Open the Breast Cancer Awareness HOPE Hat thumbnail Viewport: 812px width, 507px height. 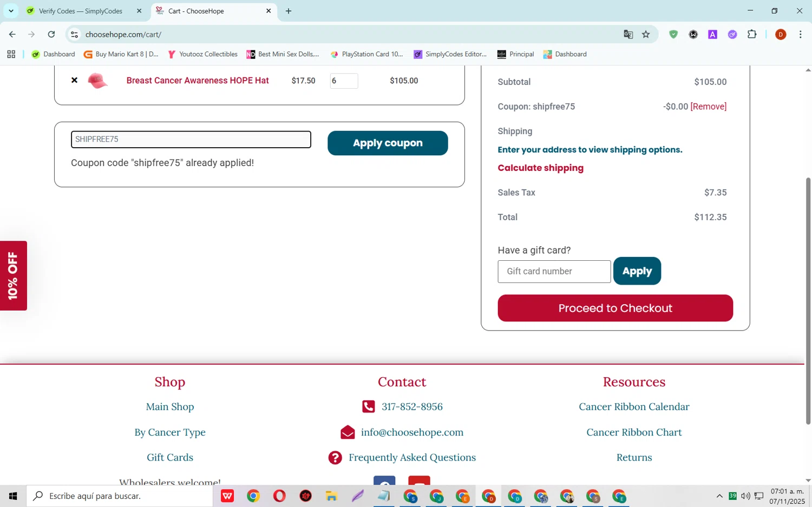click(x=97, y=81)
